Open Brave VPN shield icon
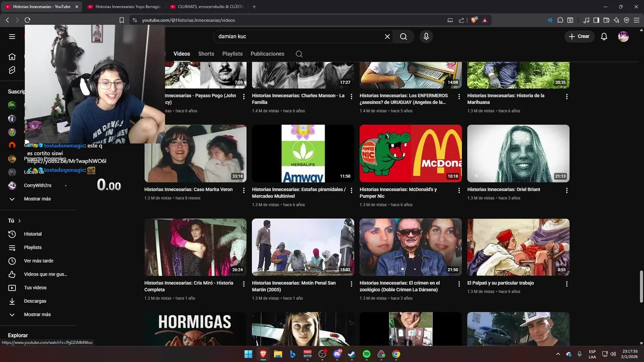 pyautogui.click(x=626, y=20)
